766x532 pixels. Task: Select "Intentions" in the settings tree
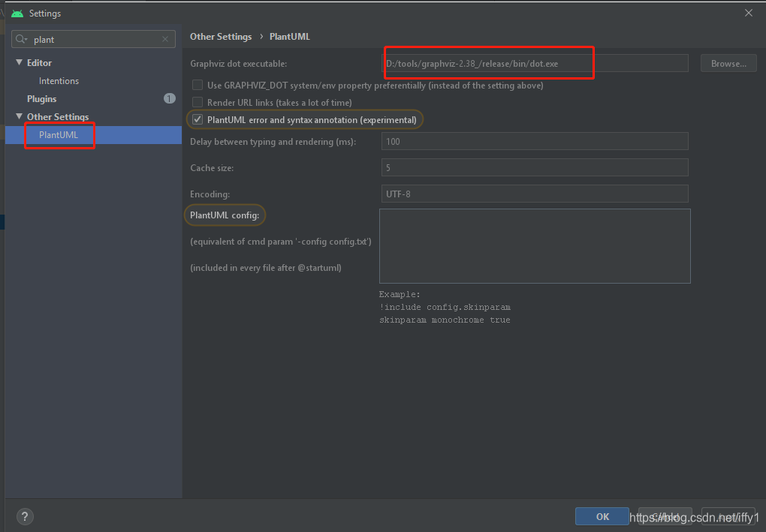pos(58,80)
